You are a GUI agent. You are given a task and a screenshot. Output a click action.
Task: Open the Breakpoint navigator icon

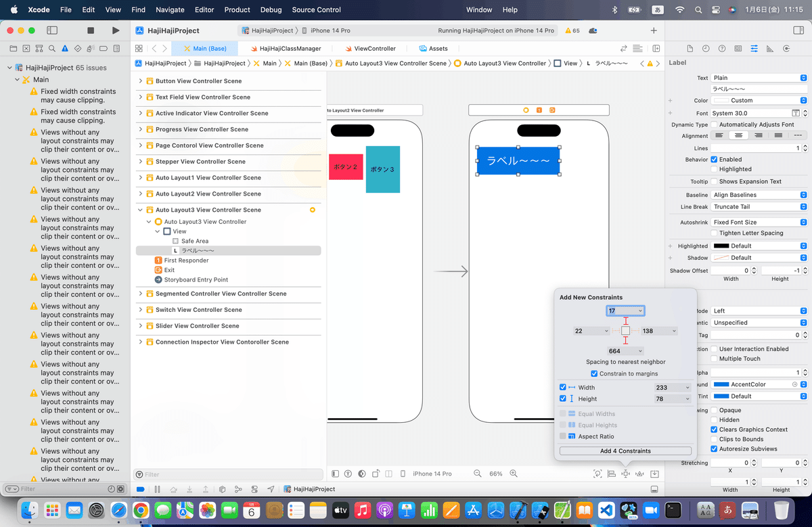click(x=104, y=49)
